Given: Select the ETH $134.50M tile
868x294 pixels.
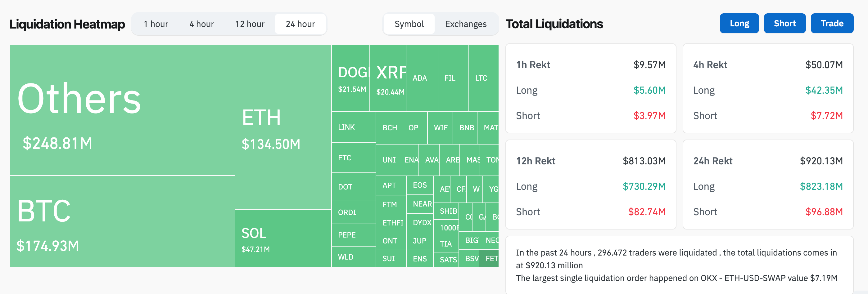Looking at the screenshot, I should (x=283, y=127).
